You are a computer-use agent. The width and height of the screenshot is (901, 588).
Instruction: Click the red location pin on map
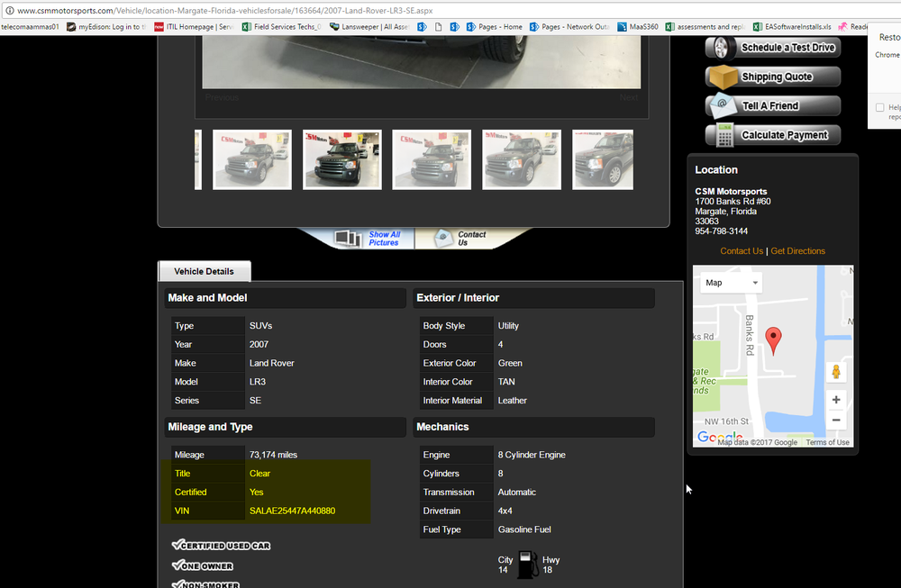pyautogui.click(x=773, y=339)
